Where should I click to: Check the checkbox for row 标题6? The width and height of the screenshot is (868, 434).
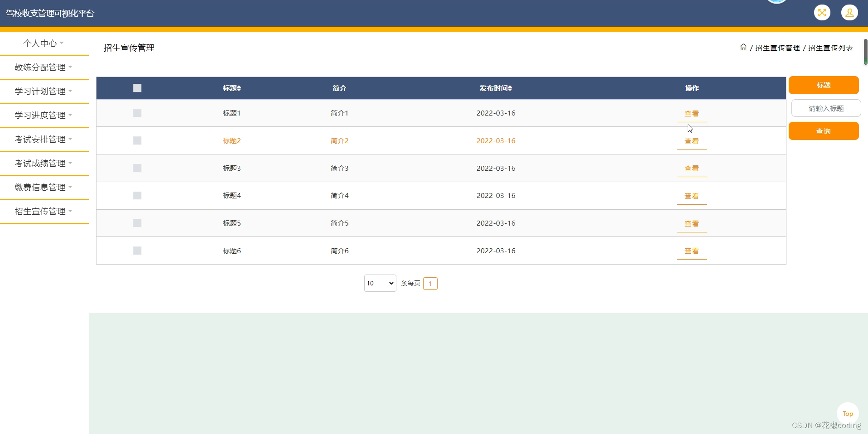tap(137, 251)
